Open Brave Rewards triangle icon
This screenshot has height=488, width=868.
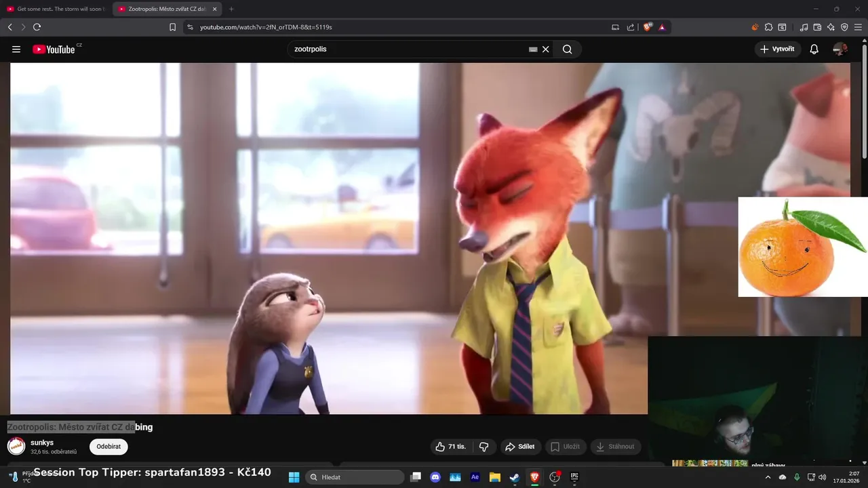[662, 27]
